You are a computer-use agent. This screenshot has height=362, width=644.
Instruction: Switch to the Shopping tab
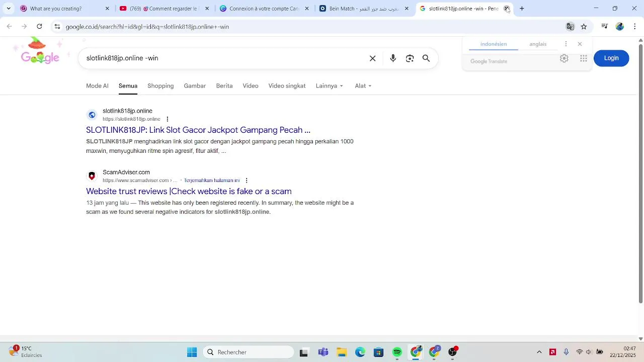click(160, 86)
